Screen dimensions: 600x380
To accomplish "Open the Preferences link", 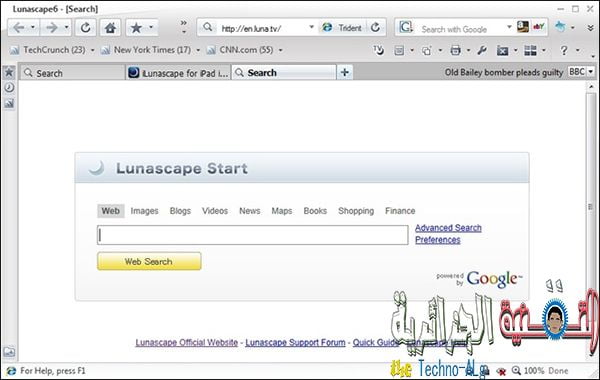I will click(438, 240).
